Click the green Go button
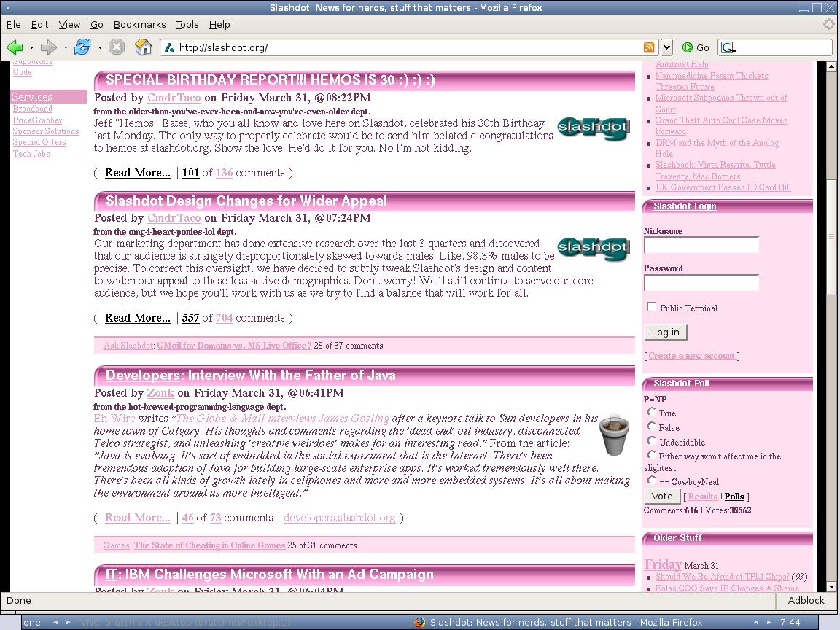The image size is (840, 630). 696,47
